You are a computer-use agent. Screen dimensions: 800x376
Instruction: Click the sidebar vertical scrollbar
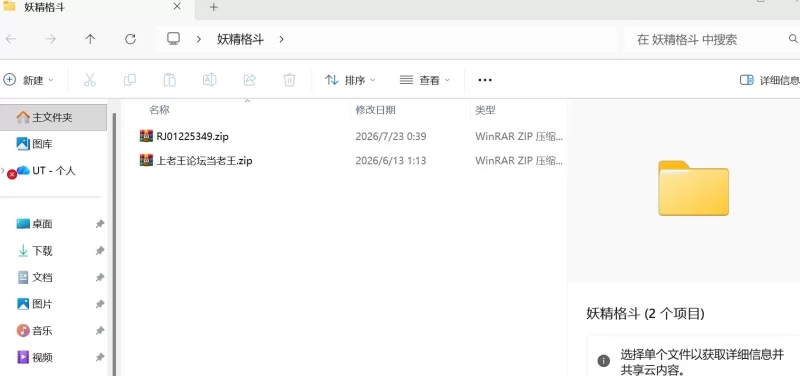click(114, 244)
